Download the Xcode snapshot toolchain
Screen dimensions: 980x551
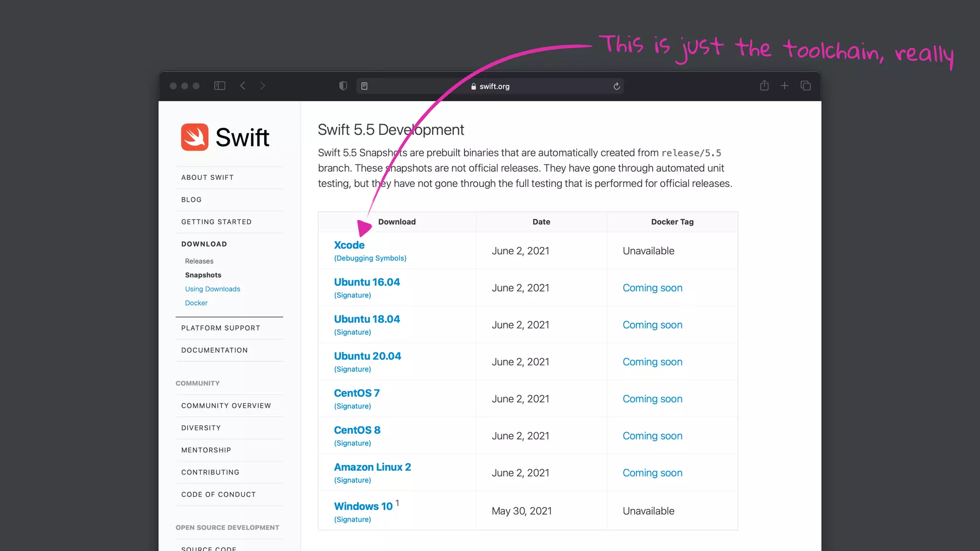pos(349,245)
